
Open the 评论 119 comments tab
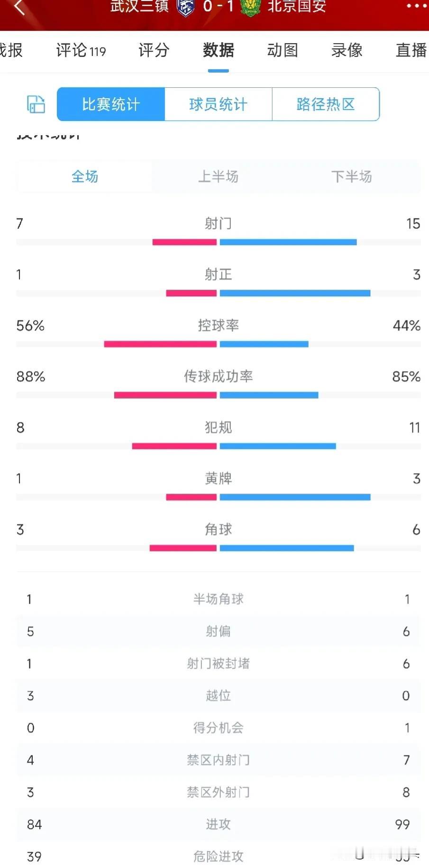point(81,50)
